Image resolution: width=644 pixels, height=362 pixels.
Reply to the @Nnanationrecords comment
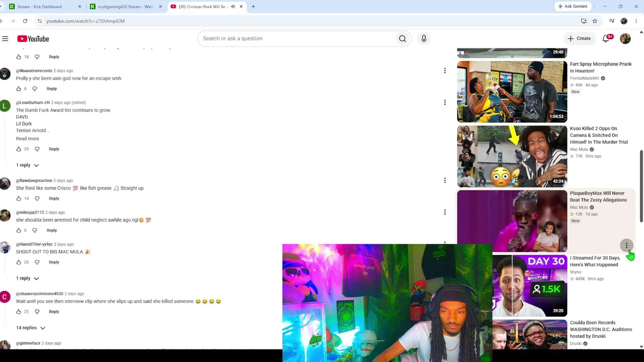pos(52,88)
